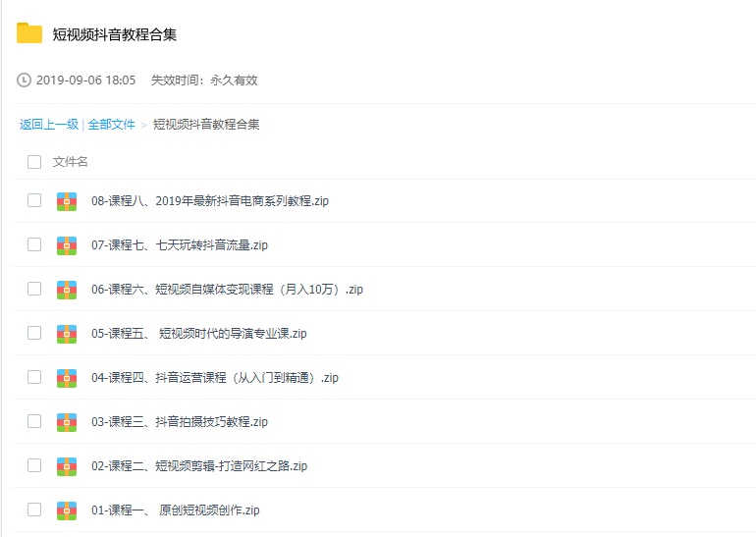The image size is (756, 537).
Task: Check the box for 02-课程二 zip file
Action: (34, 465)
